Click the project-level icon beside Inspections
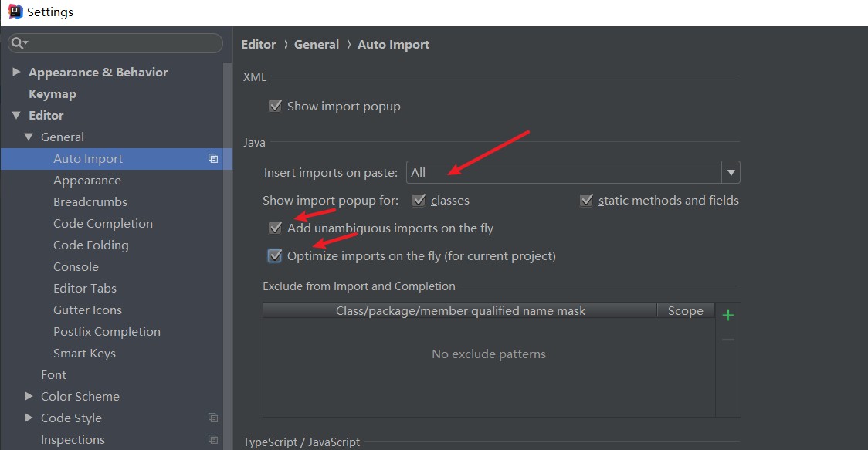This screenshot has height=450, width=868. [213, 440]
